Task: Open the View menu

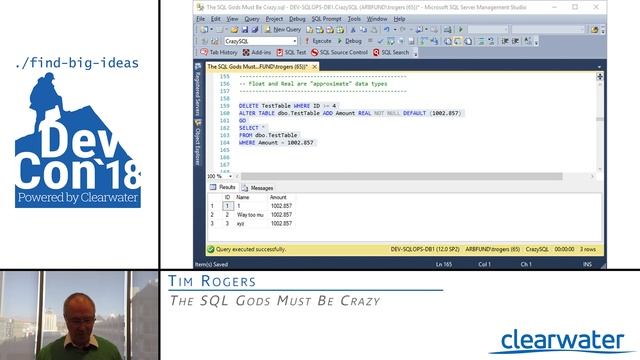Action: (x=232, y=19)
